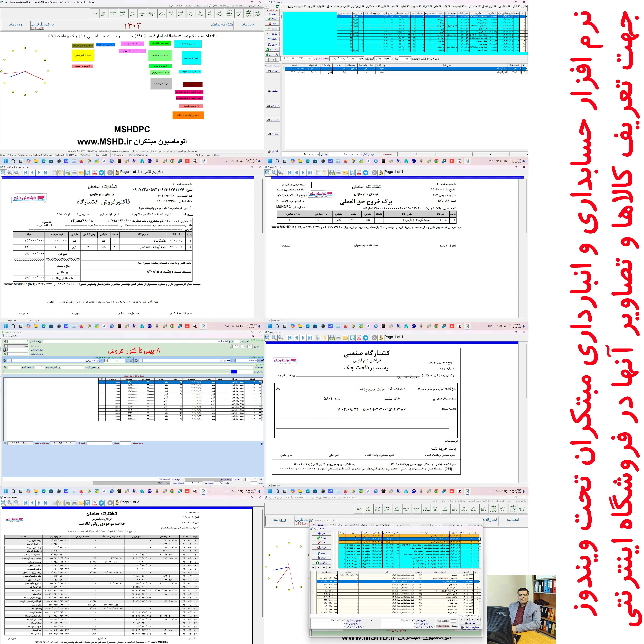Click the printer icon in گزارش فاکتور preview
Viewport: 644px width, 644px height.
(x=74, y=173)
